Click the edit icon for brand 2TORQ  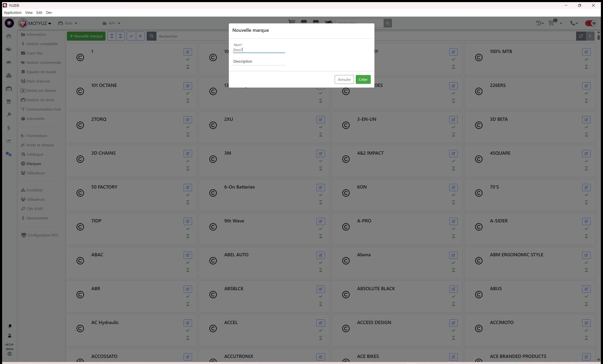pos(188,120)
